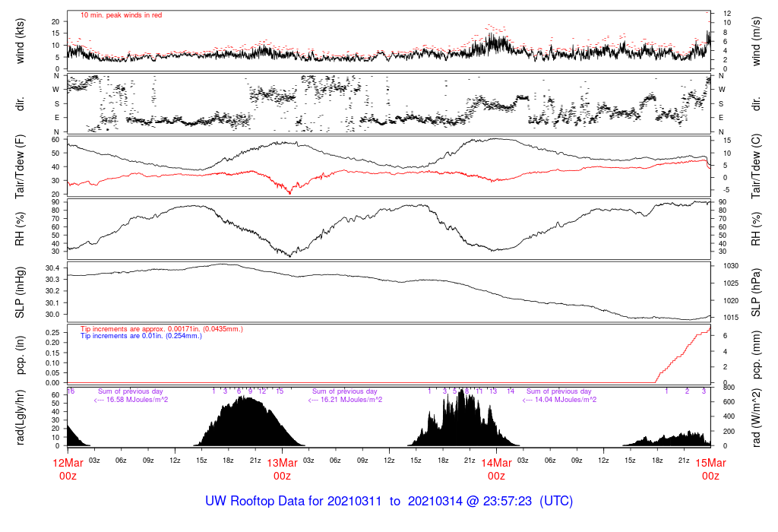
Task: Click the 'Tair/Tdew (F)' left axis label
Action: 20,167
